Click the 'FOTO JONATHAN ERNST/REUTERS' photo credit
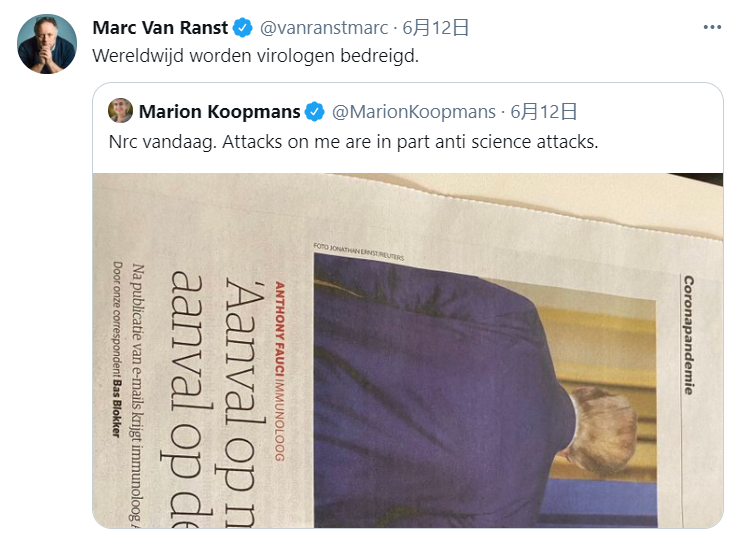The height and width of the screenshot is (537, 740). pos(359,252)
